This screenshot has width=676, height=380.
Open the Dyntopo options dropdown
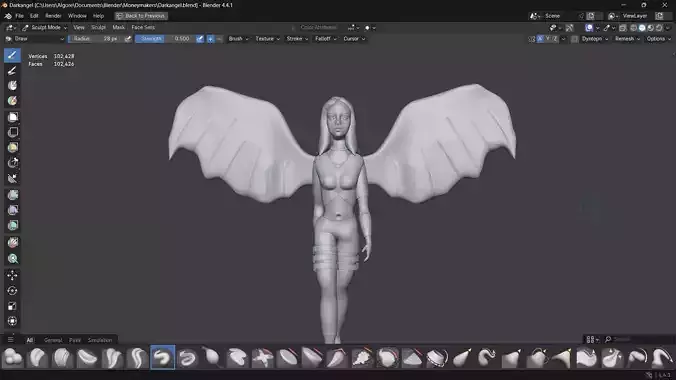tap(595, 39)
